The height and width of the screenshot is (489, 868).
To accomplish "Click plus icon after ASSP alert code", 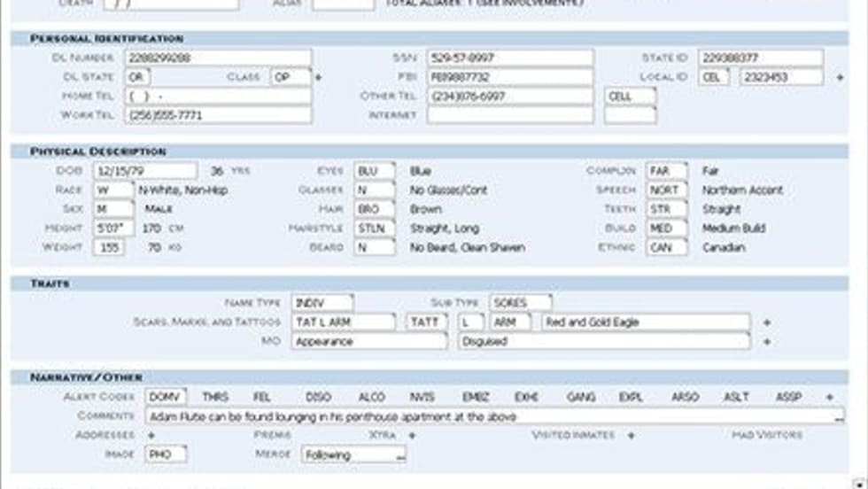I will coord(830,398).
